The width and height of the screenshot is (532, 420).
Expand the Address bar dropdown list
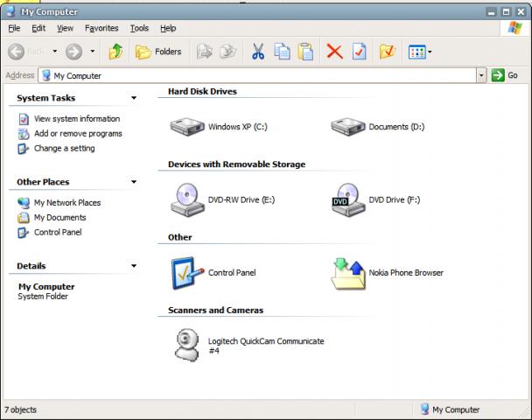(481, 75)
